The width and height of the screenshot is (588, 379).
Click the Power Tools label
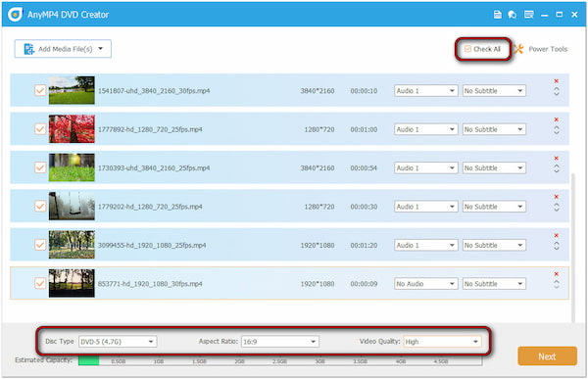point(548,49)
